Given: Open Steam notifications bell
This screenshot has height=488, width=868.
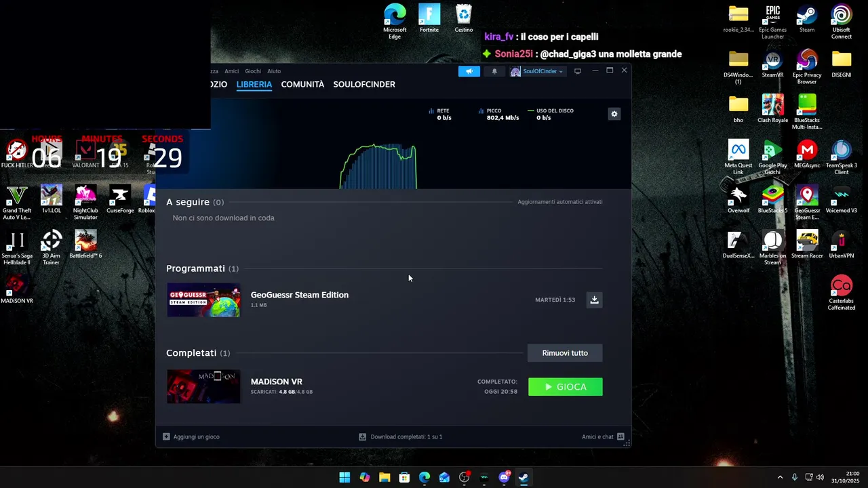Looking at the screenshot, I should [494, 71].
